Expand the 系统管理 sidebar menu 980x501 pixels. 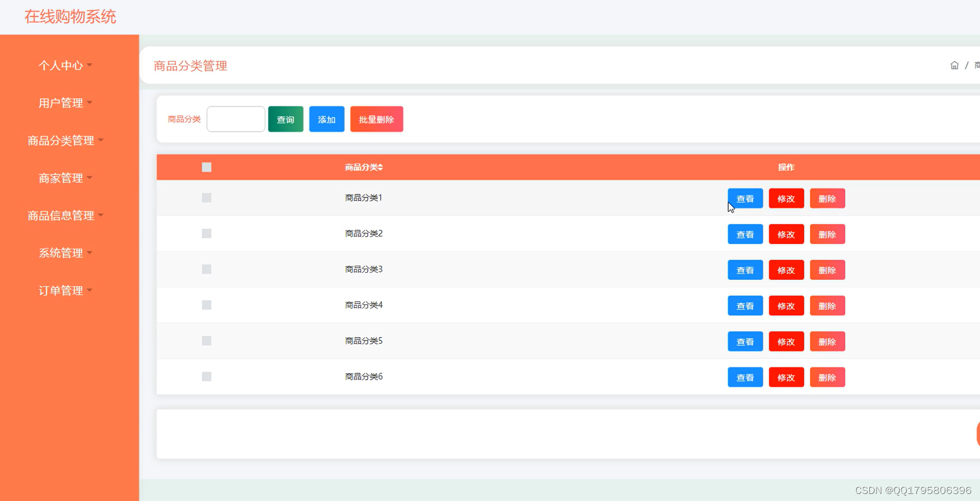[x=65, y=253]
